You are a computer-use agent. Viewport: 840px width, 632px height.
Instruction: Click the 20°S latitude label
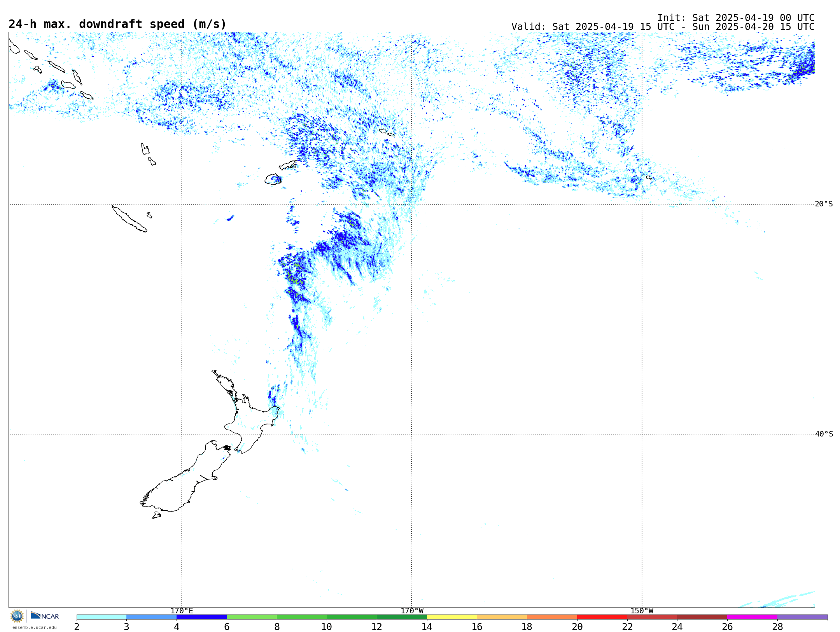point(824,204)
